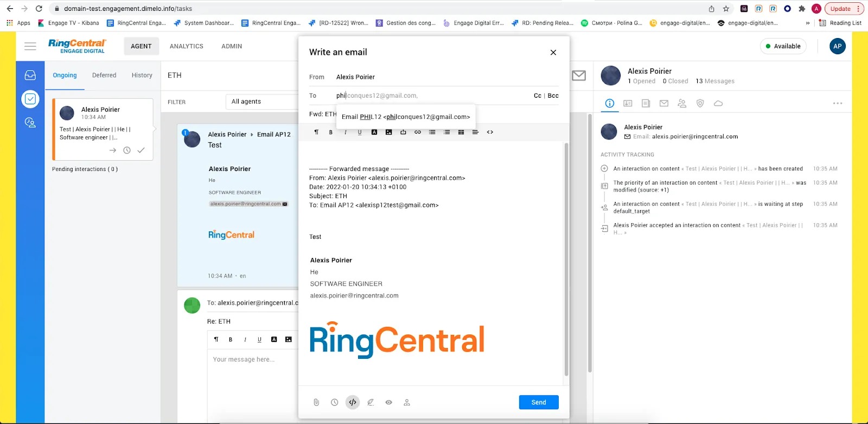Open the Available status dropdown
Image resolution: width=868 pixels, height=424 pixels.
783,46
